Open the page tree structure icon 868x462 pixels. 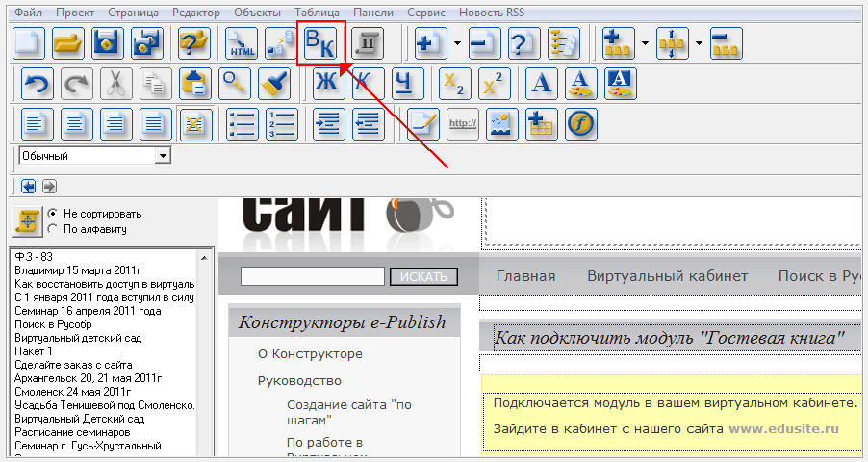(x=564, y=43)
